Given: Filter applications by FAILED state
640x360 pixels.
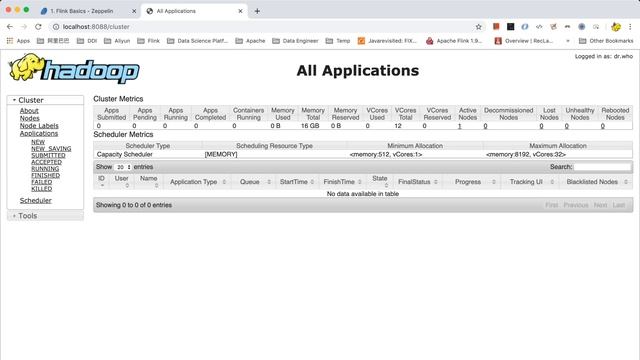Looking at the screenshot, I should point(42,182).
